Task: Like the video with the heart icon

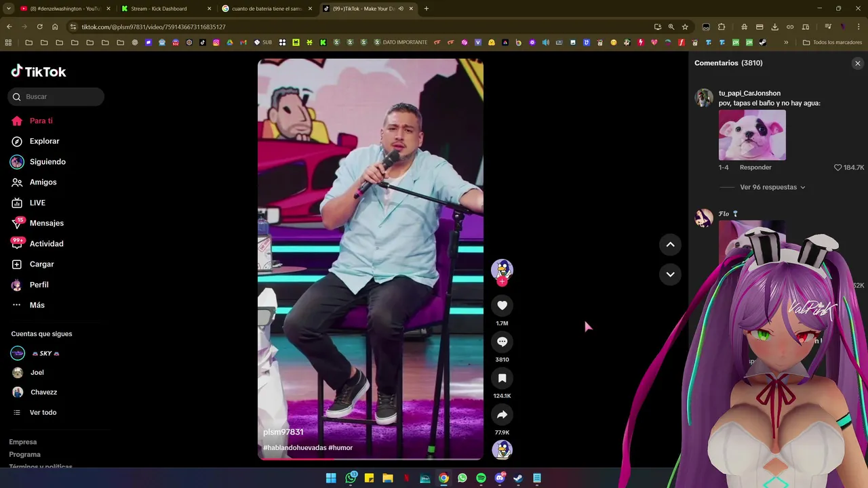Action: coord(502,306)
